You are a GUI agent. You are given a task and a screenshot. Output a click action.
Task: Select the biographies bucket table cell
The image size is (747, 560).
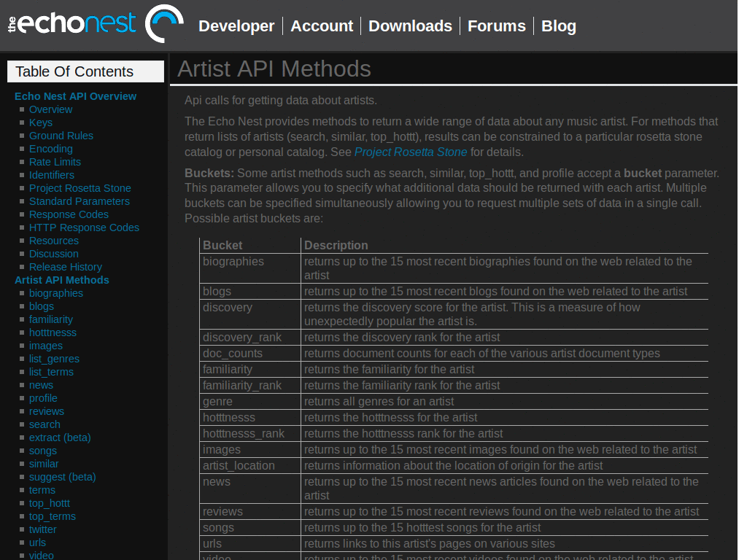(x=250, y=268)
